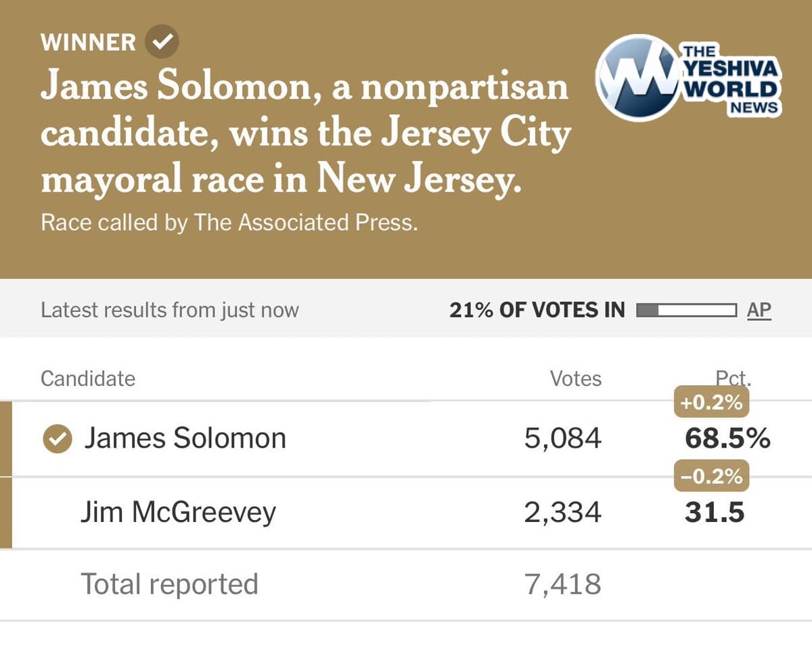The image size is (812, 652).
Task: Click the Total reported row label
Action: point(169,584)
